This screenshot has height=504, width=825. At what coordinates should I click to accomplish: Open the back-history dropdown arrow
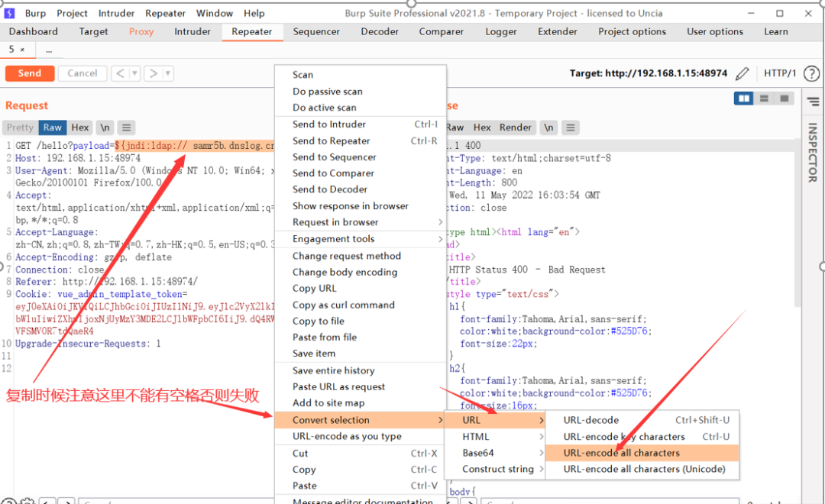[x=134, y=73]
